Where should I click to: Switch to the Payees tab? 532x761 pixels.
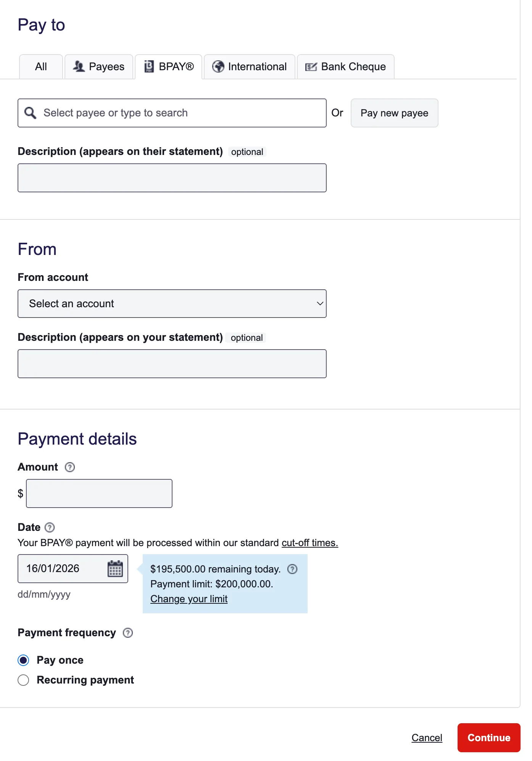(99, 66)
